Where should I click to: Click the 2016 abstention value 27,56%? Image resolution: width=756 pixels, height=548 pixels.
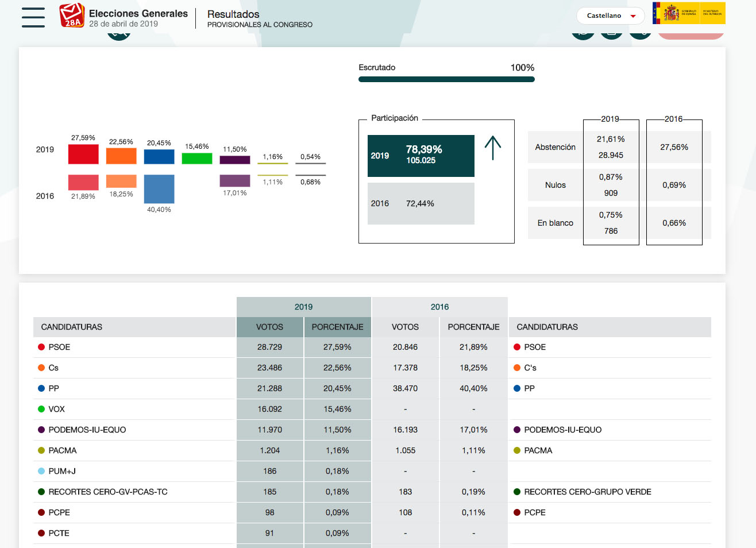tap(674, 147)
